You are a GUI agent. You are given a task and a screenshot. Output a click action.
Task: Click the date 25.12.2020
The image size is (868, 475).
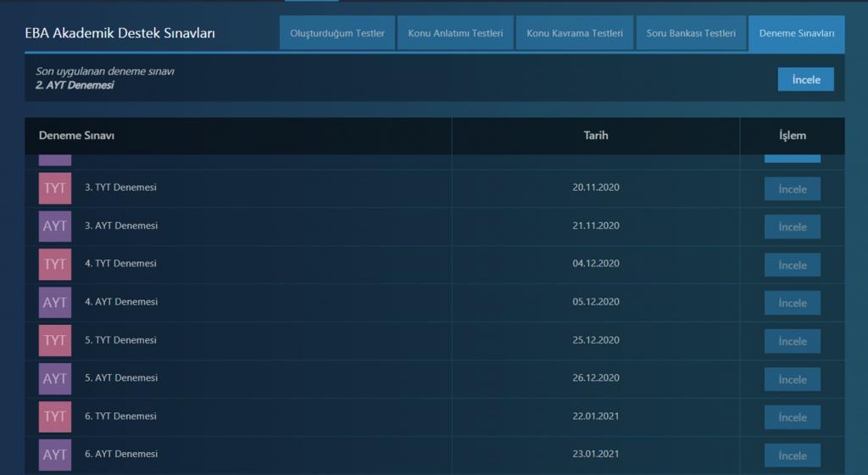pos(596,340)
